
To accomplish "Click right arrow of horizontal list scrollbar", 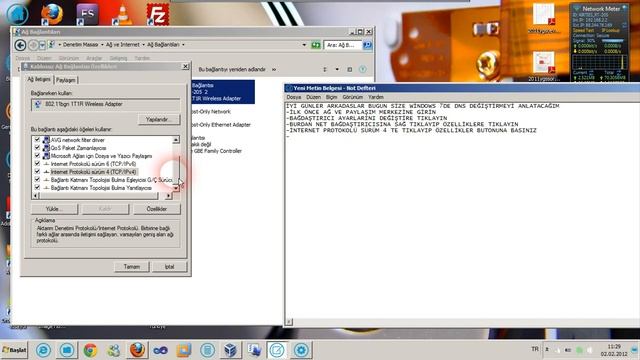I will pyautogui.click(x=168, y=196).
